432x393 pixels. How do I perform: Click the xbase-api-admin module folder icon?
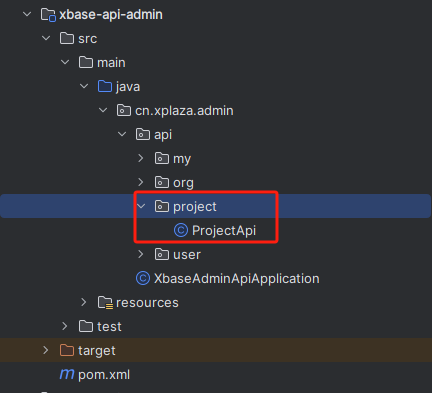(48, 15)
